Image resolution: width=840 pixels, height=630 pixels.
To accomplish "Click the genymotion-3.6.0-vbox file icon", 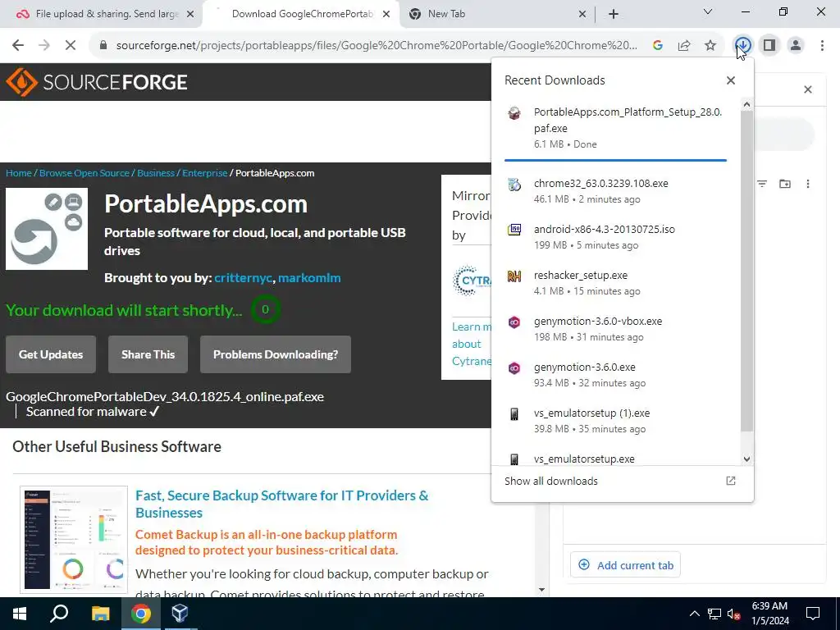I will tap(514, 322).
